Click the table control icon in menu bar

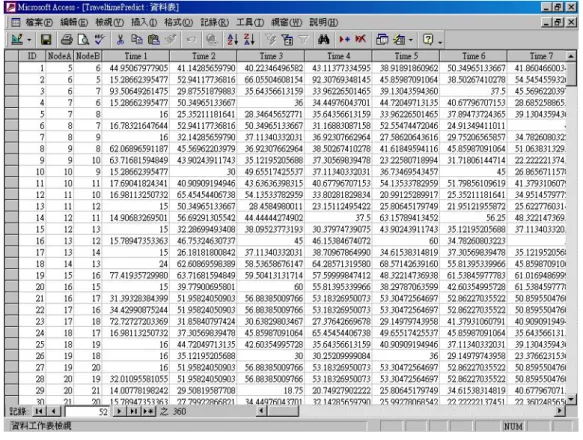tap(15, 22)
